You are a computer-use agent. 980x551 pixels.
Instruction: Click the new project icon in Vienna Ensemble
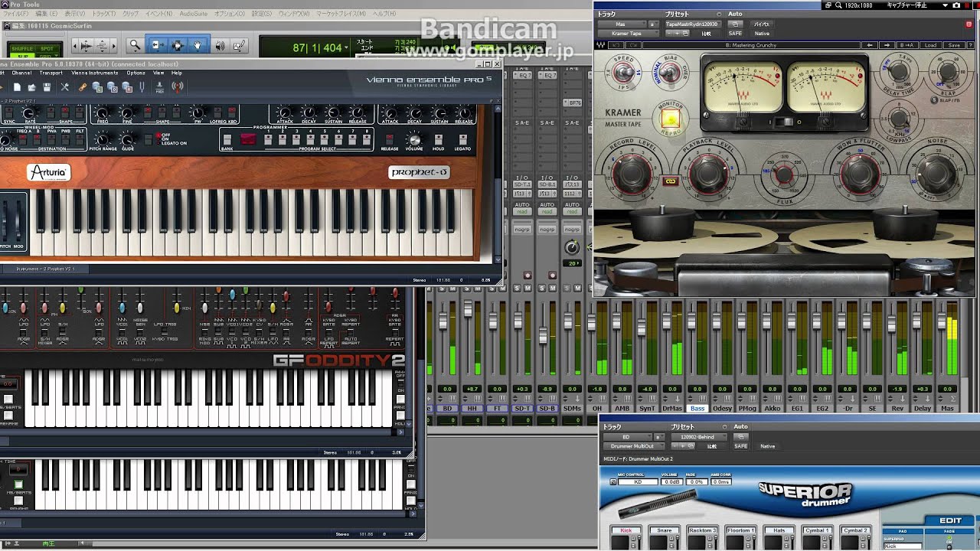[17, 87]
